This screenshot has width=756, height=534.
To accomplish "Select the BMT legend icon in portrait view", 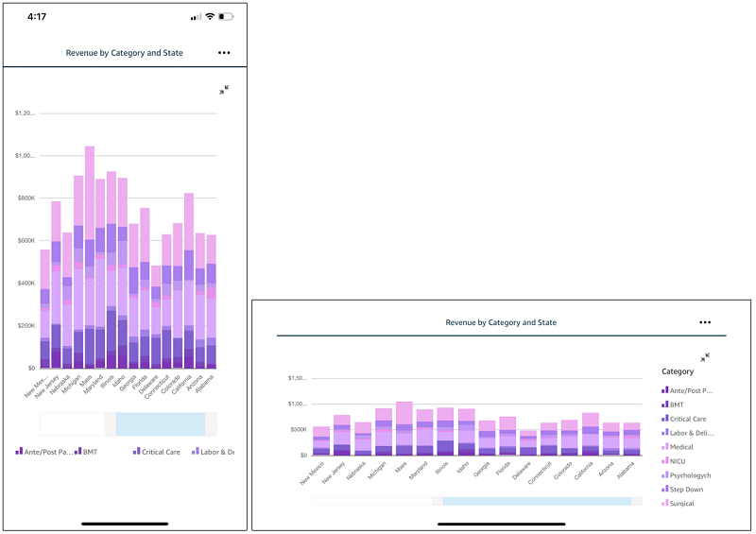I will pos(77,452).
